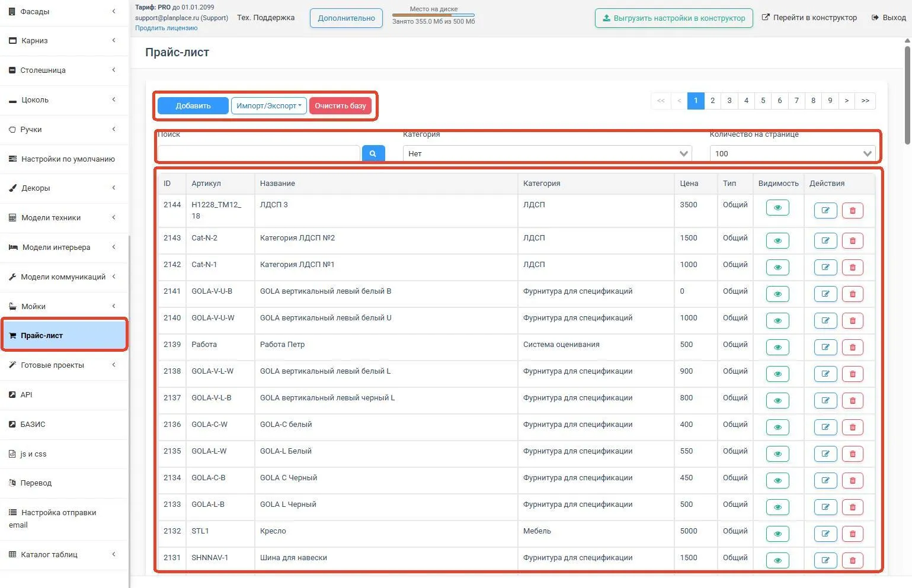The image size is (912, 588).
Task: Toggle visibility of SHNNAV-1 row
Action: coord(777,560)
